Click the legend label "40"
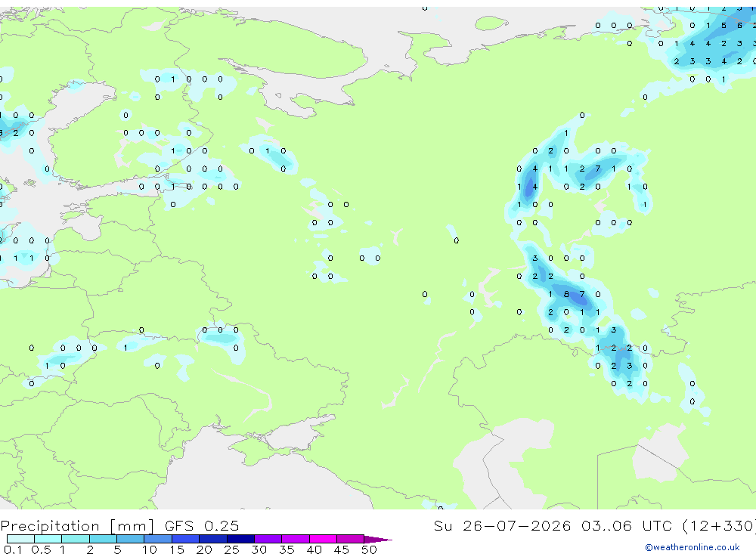Screen dimensions: 756x554 [x=314, y=549]
